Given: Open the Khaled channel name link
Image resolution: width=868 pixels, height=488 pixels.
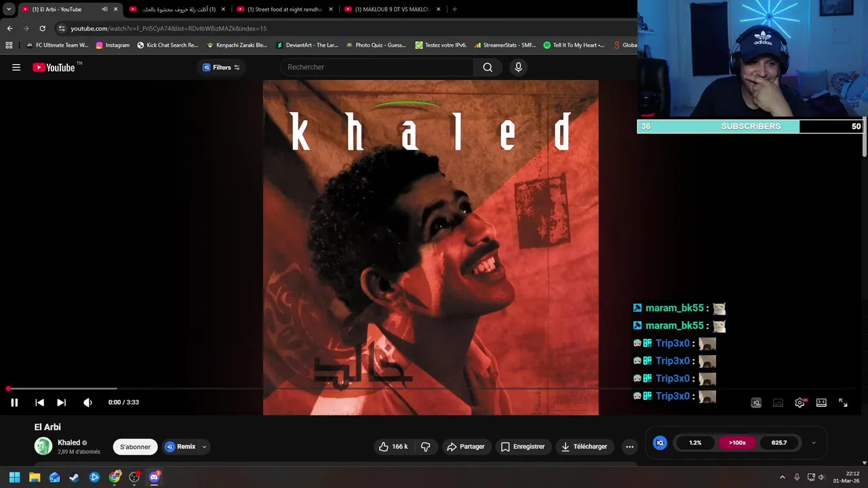Looking at the screenshot, I should pyautogui.click(x=68, y=443).
